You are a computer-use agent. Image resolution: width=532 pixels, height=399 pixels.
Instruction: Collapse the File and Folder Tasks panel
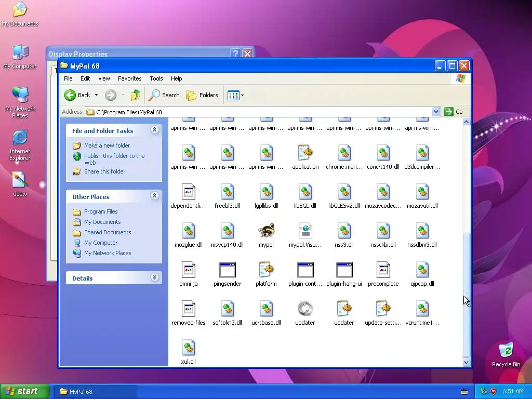click(x=154, y=130)
